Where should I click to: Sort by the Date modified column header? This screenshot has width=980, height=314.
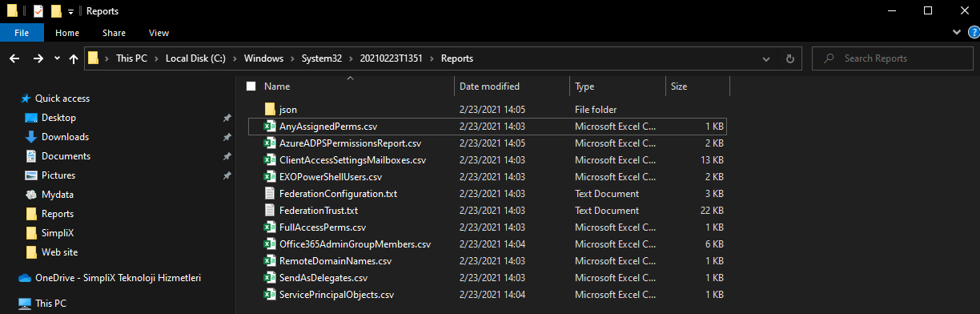[489, 86]
